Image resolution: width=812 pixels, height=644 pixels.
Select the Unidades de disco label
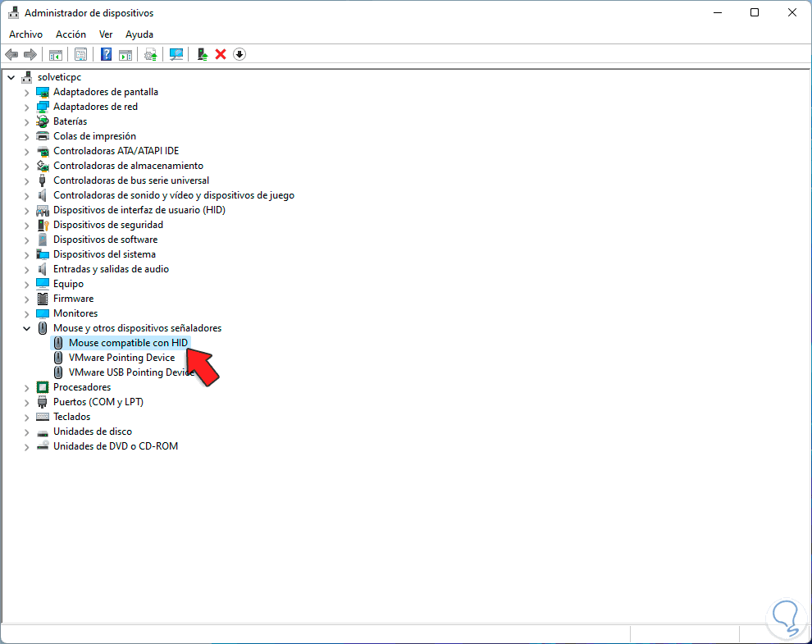[92, 432]
